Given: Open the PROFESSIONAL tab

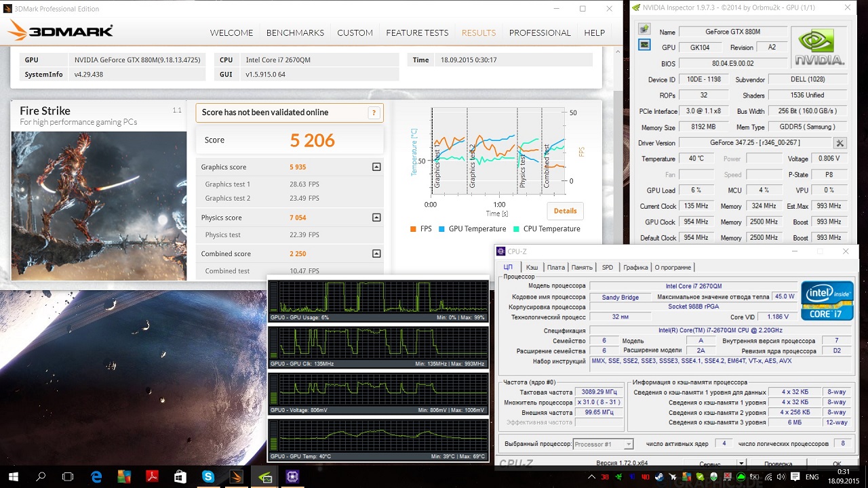Looking at the screenshot, I should (540, 33).
